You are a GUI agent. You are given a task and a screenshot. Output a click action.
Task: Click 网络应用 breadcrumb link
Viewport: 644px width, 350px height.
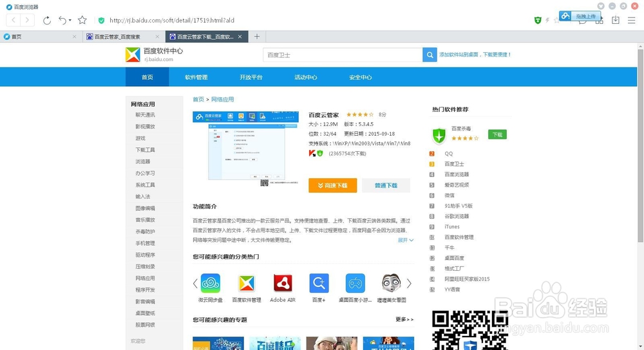point(222,99)
